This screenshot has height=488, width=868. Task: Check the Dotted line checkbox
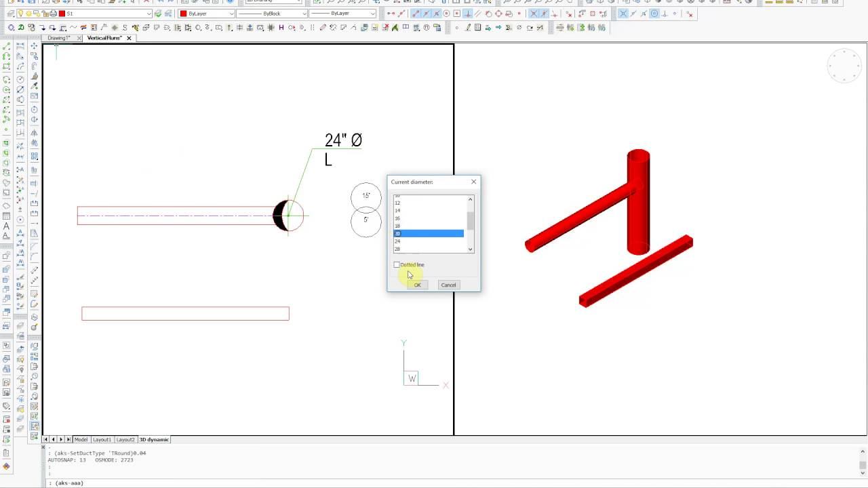tap(397, 265)
